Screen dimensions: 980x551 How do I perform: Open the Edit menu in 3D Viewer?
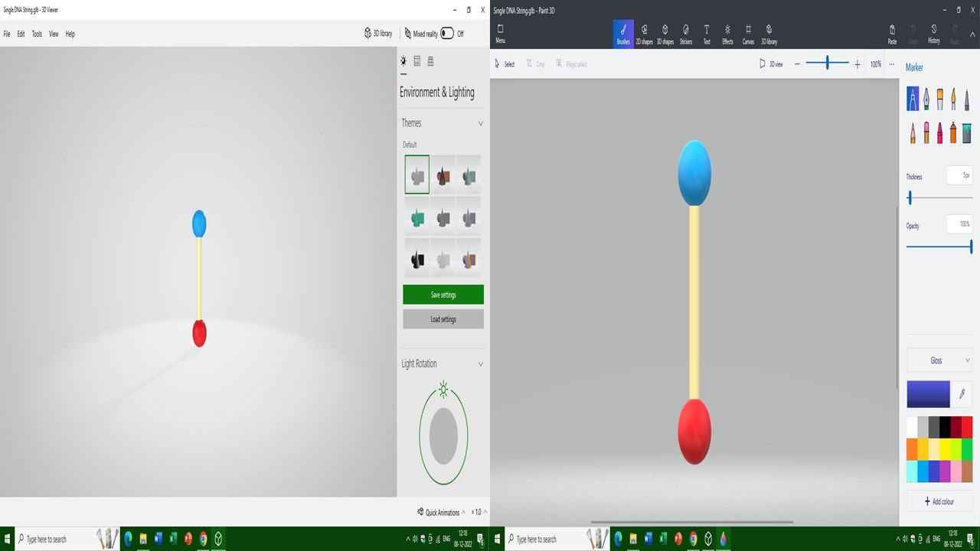click(21, 34)
